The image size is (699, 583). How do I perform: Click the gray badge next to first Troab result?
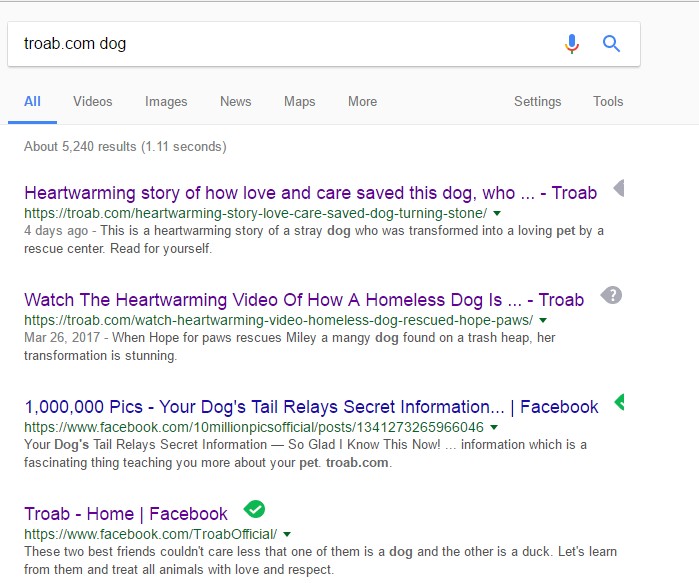pos(618,188)
